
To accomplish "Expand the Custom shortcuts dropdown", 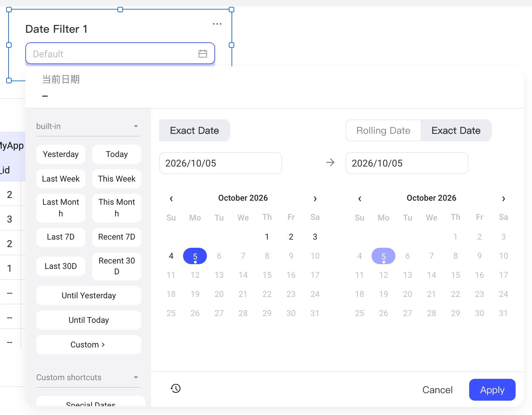I will 88,377.
